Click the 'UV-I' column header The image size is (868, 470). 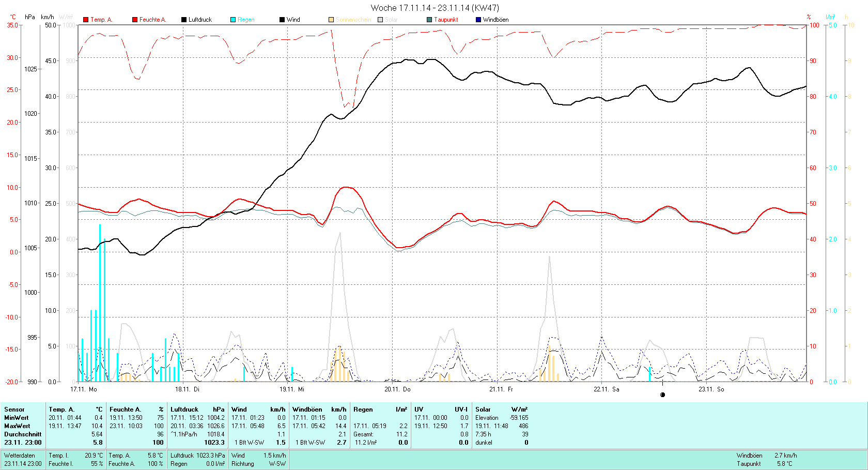click(x=461, y=410)
